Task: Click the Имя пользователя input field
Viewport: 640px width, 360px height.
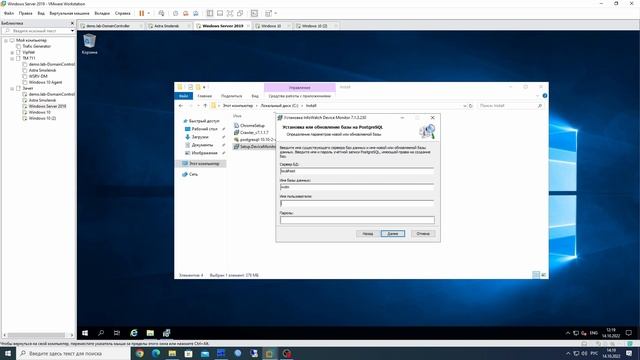Action: point(357,203)
